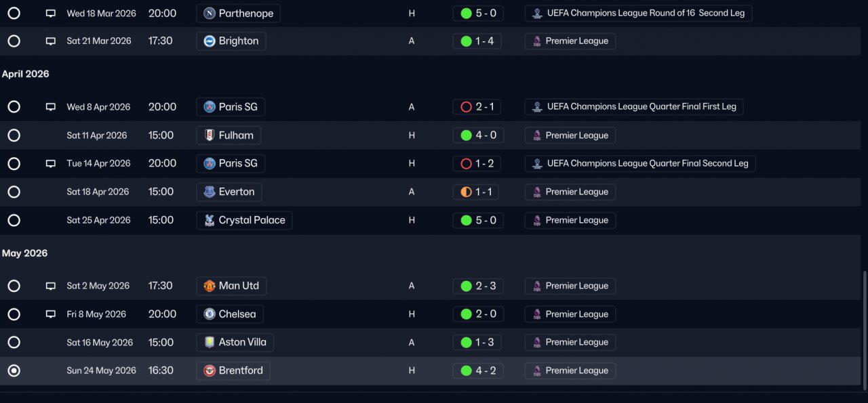The width and height of the screenshot is (868, 403).
Task: Click the Everton club badge icon
Action: coord(210,192)
